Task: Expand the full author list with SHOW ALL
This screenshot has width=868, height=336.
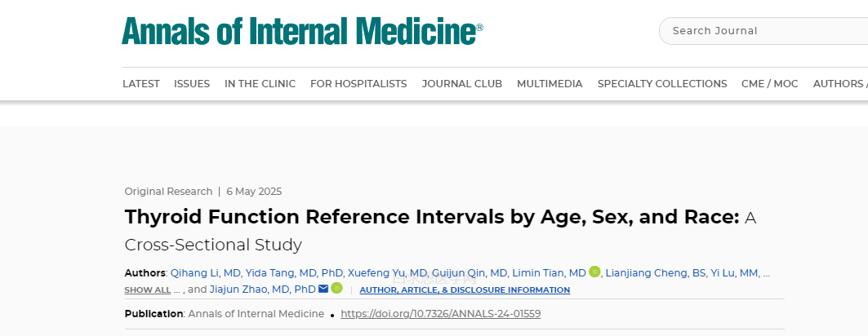Action: tap(148, 290)
